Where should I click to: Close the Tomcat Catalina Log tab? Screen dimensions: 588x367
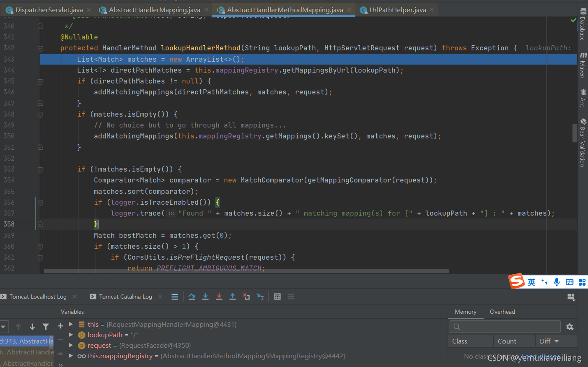click(160, 297)
